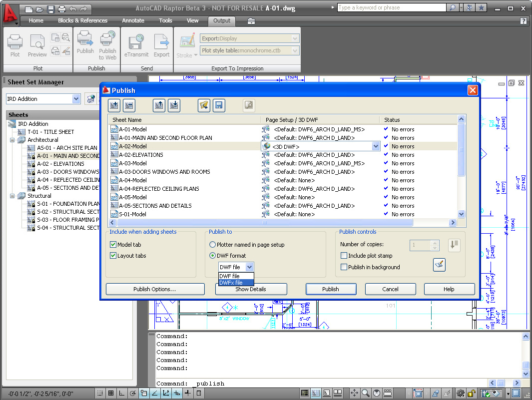
Task: Select the DWF format radio button
Action: tap(212, 256)
